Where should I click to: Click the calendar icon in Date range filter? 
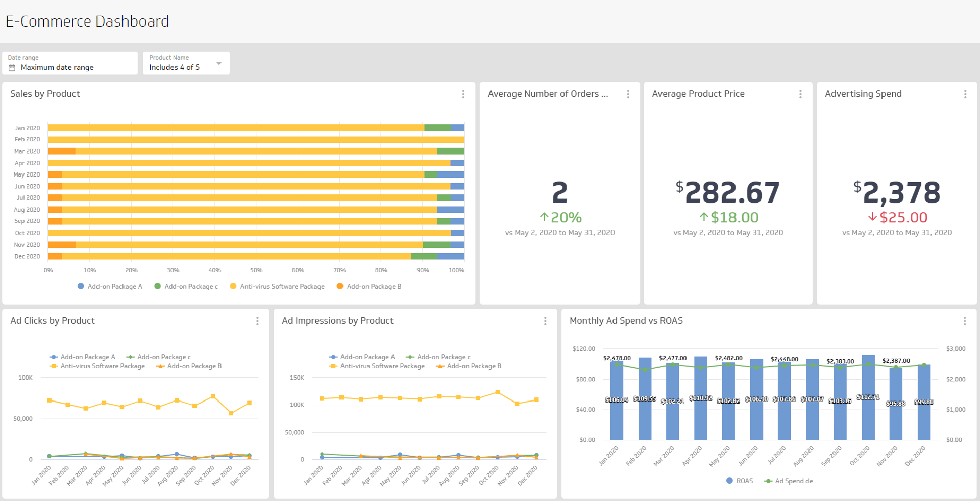(12, 67)
